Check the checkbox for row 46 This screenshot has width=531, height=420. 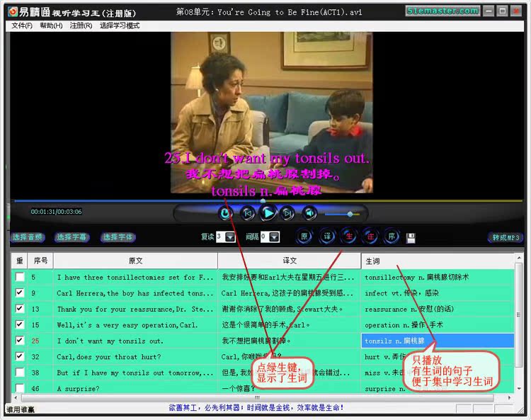point(20,388)
